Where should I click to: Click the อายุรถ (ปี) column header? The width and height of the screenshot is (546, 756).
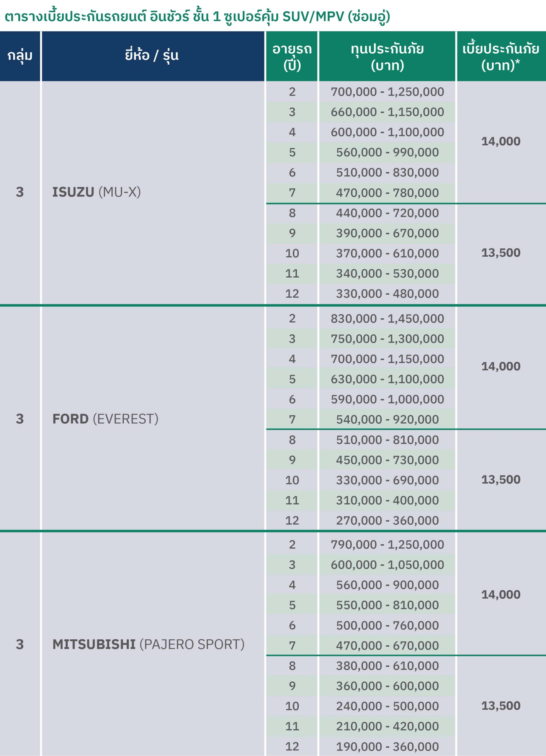tap(292, 56)
